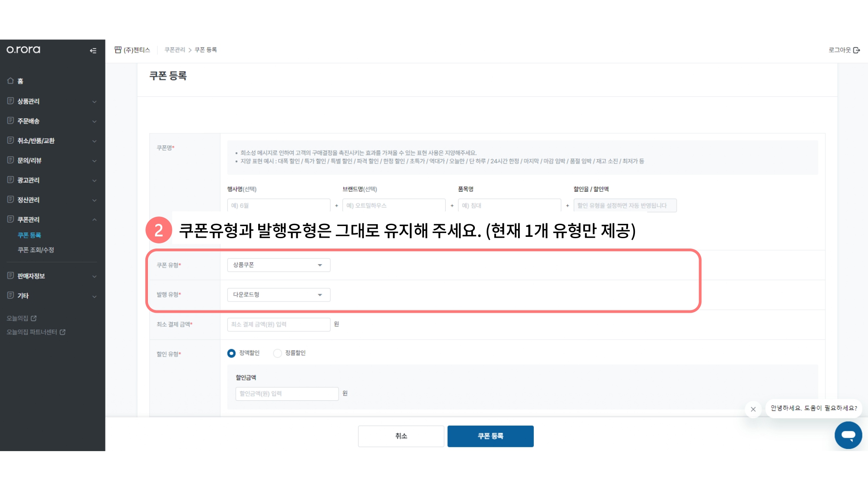868x488 pixels.
Task: Click the 안녕하세요. 도움이 필요하세요? message
Action: click(814, 408)
